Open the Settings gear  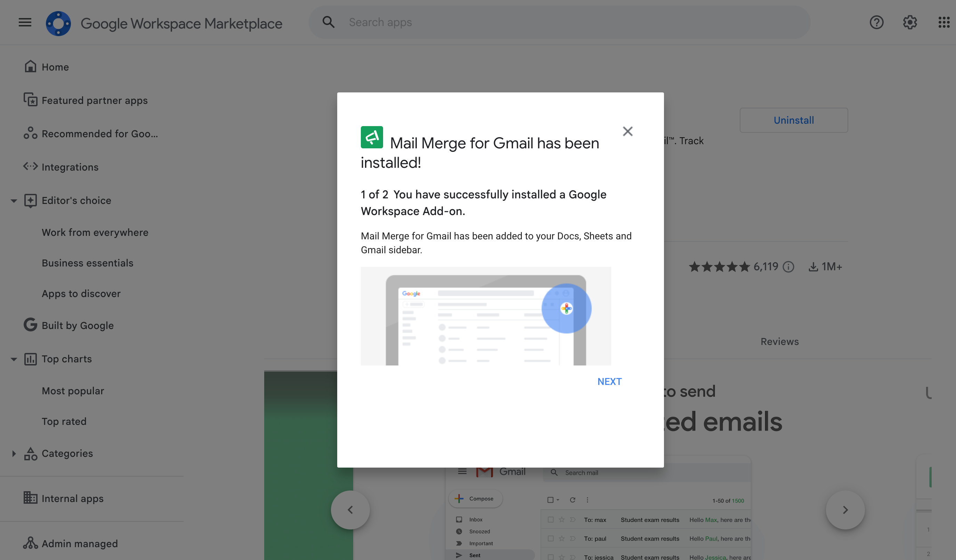tap(910, 22)
